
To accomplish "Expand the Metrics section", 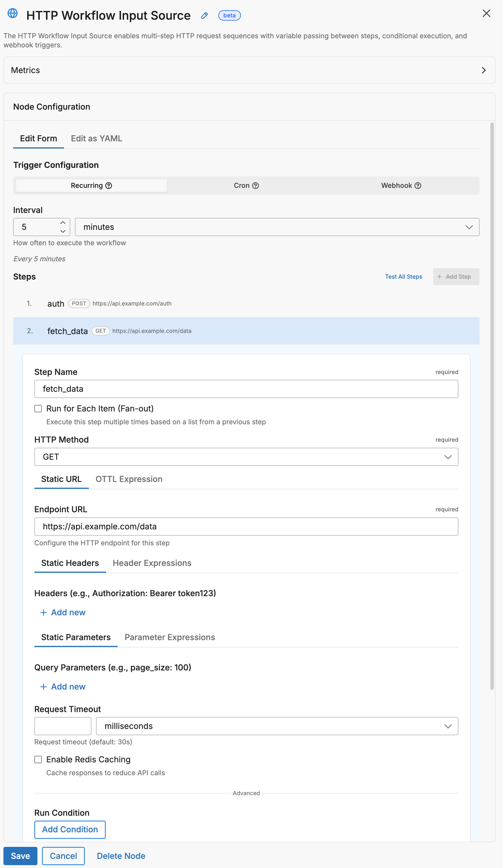I will [484, 70].
